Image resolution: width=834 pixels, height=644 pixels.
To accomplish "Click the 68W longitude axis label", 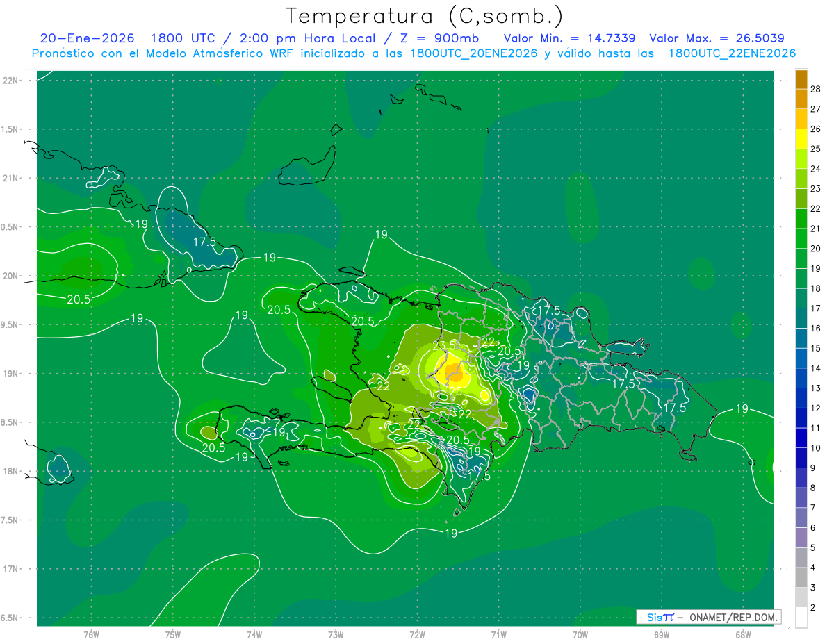I will [x=743, y=635].
